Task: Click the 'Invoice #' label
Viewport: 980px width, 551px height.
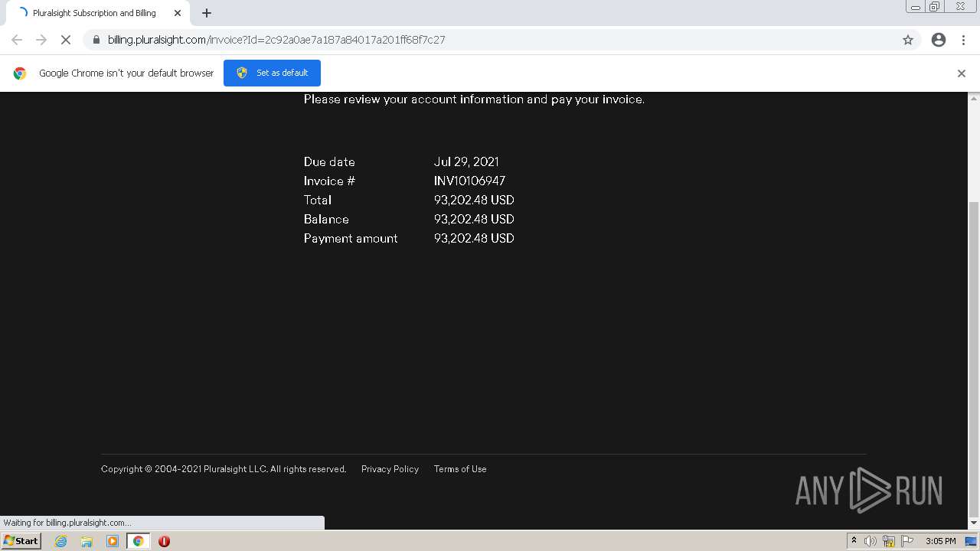Action: [x=329, y=181]
